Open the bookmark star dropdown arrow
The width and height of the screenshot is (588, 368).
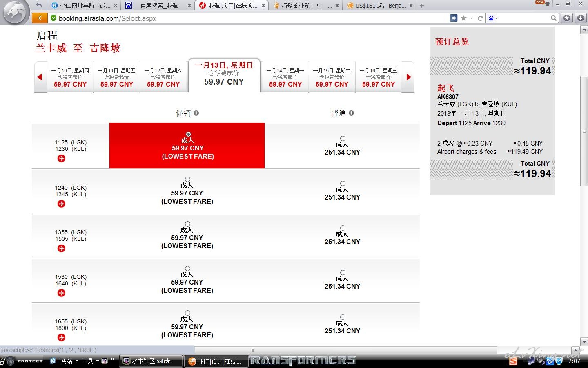pos(471,18)
